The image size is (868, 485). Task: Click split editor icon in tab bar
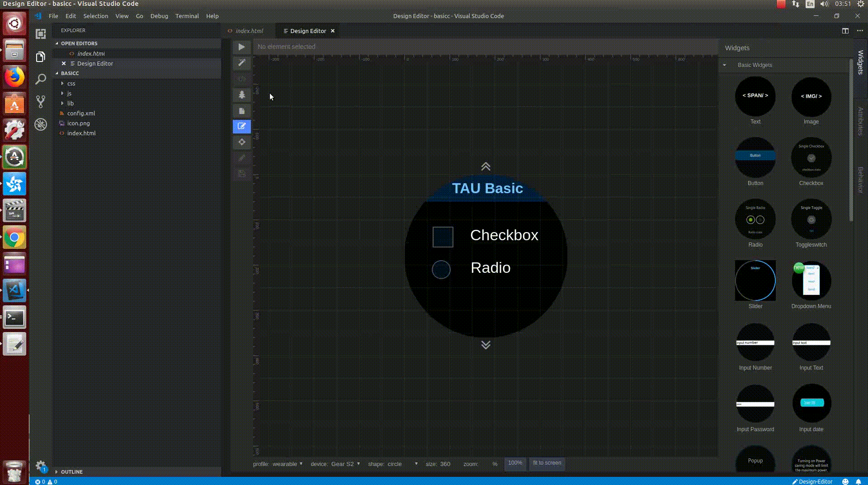[845, 31]
